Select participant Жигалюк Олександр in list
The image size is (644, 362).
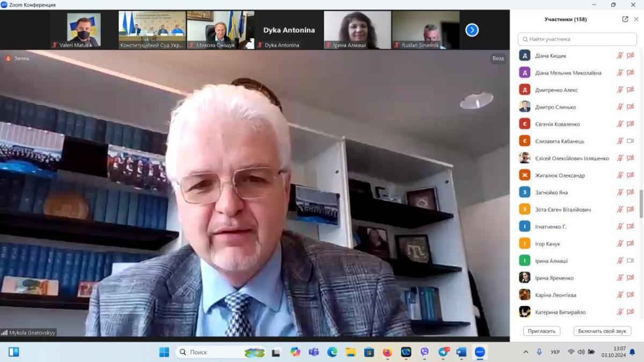(560, 175)
